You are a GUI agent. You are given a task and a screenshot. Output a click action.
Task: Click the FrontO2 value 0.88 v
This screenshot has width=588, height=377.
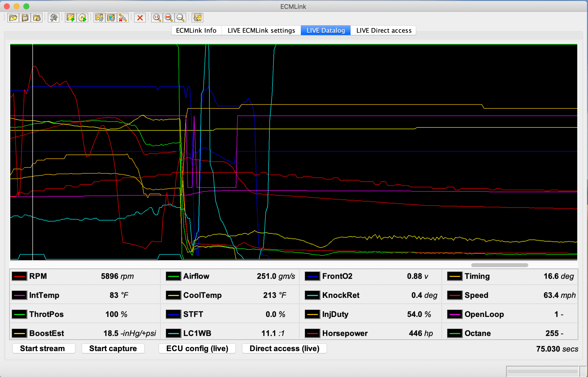click(x=417, y=276)
